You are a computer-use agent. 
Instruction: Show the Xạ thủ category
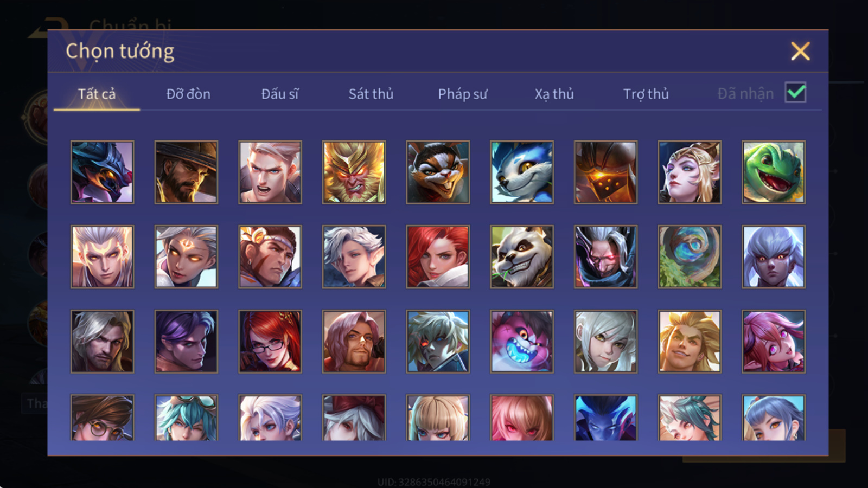click(x=554, y=94)
